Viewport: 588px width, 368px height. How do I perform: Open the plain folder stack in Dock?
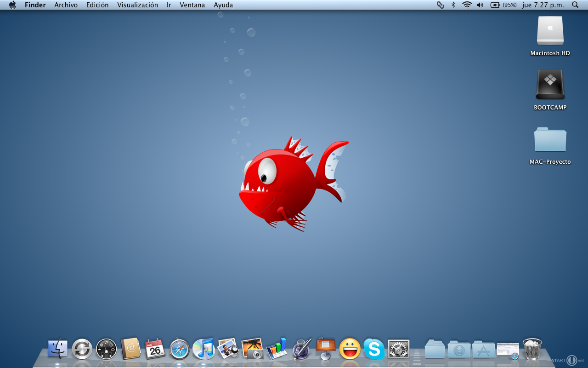pos(435,349)
